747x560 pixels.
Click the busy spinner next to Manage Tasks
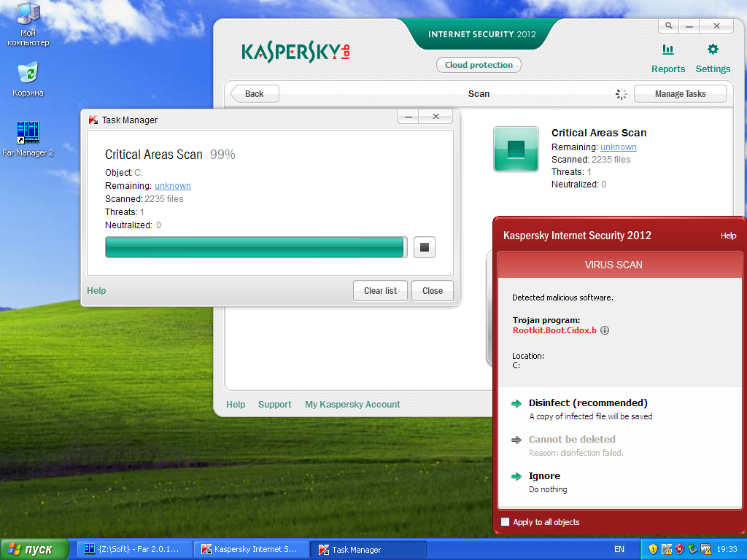pyautogui.click(x=622, y=94)
